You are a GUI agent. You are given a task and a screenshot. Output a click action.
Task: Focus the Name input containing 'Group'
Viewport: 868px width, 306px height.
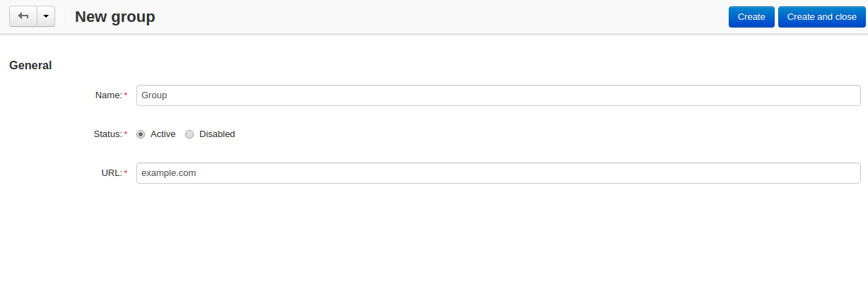[498, 95]
